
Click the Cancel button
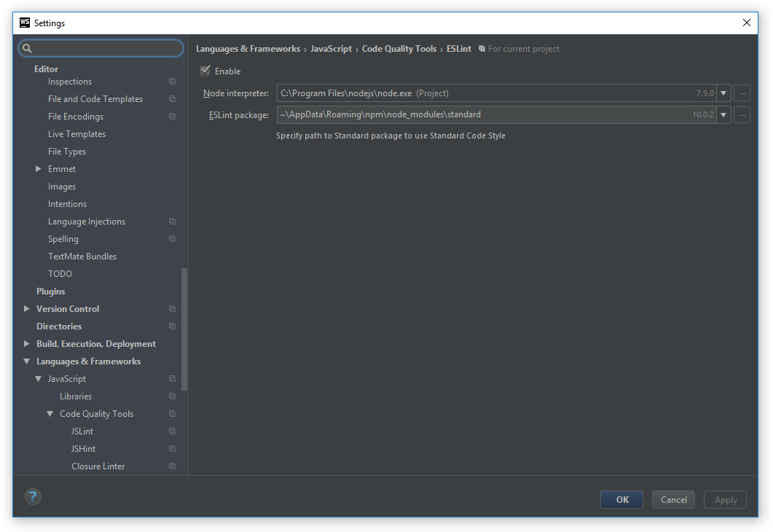(673, 499)
